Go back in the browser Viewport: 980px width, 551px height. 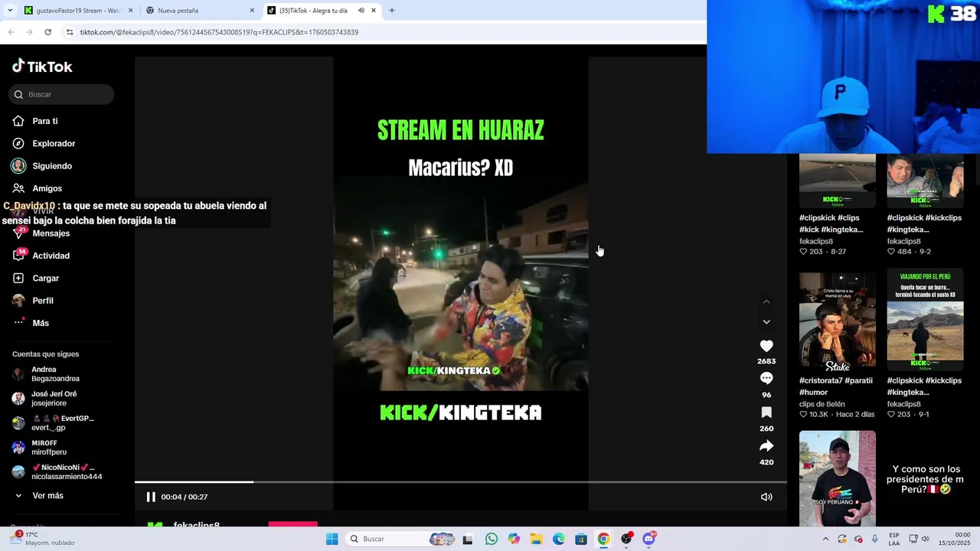(11, 32)
